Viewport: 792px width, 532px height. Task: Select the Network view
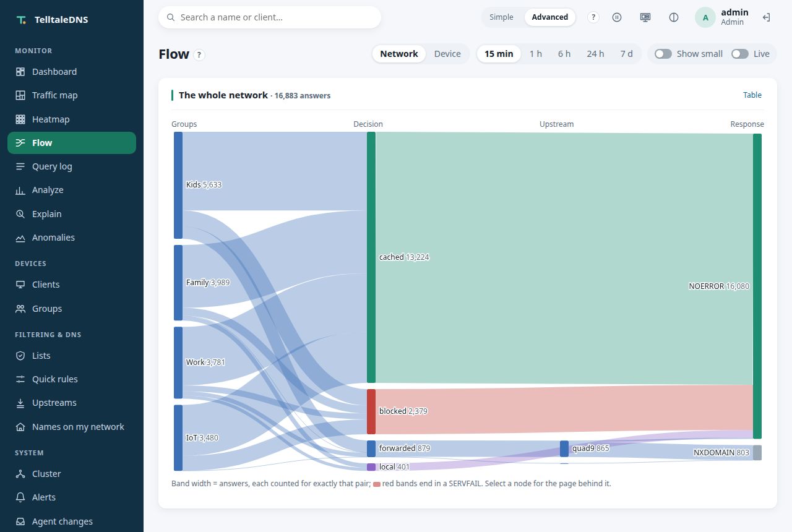(x=399, y=54)
